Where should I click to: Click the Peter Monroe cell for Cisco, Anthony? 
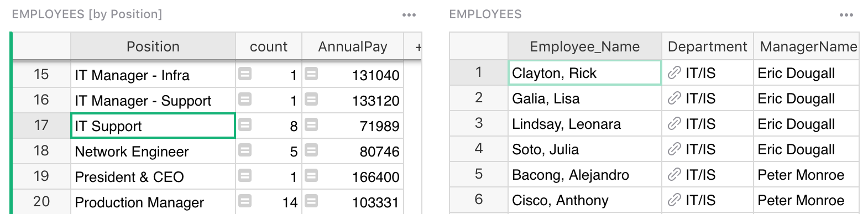click(807, 200)
